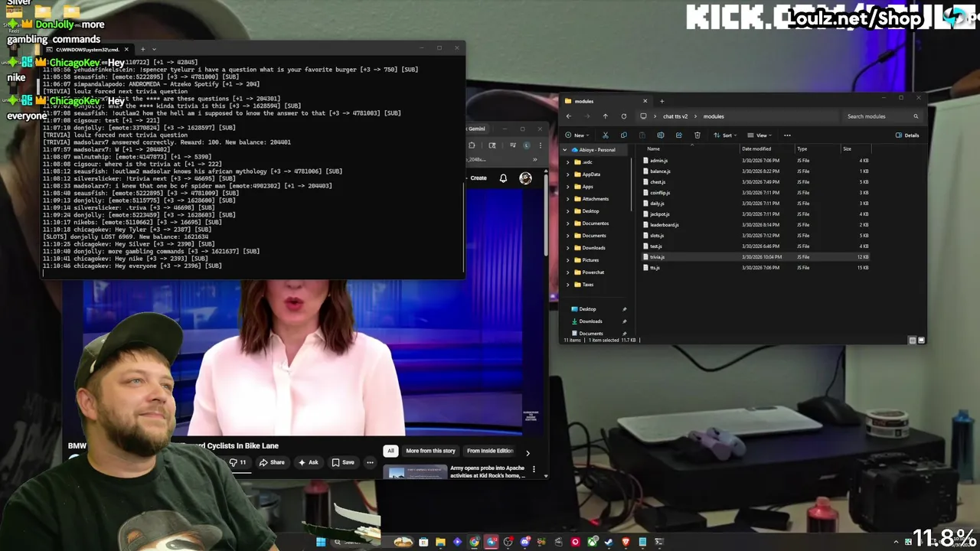The image size is (980, 551).
Task: Switch Explorer to details view icon in status bar
Action: (912, 340)
